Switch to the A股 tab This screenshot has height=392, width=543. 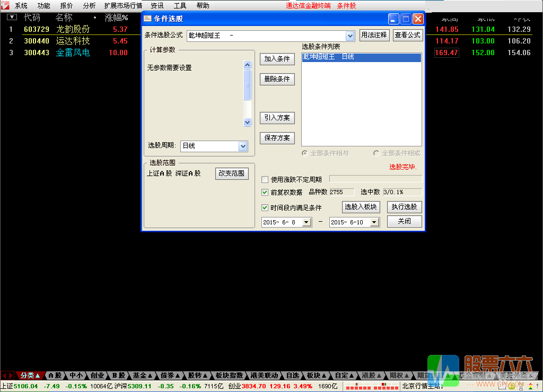click(x=55, y=376)
